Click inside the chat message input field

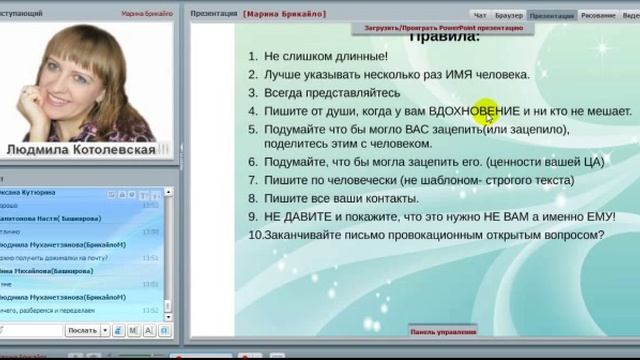coord(32,330)
